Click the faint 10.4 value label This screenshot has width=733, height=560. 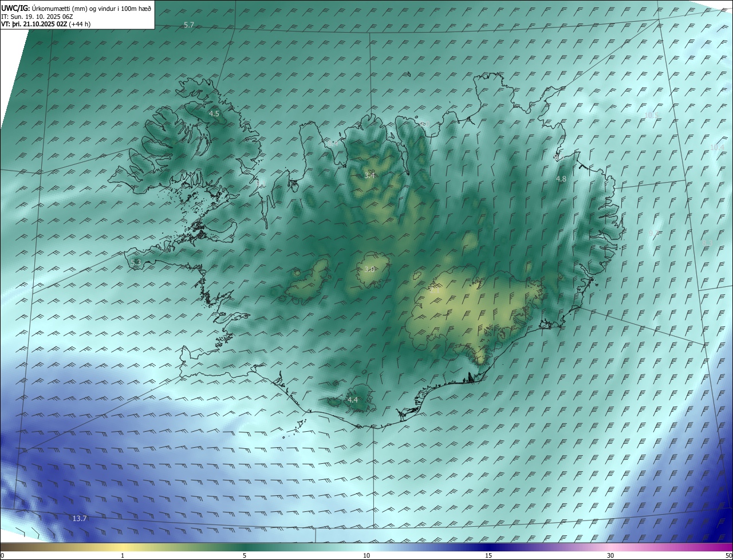tap(717, 148)
